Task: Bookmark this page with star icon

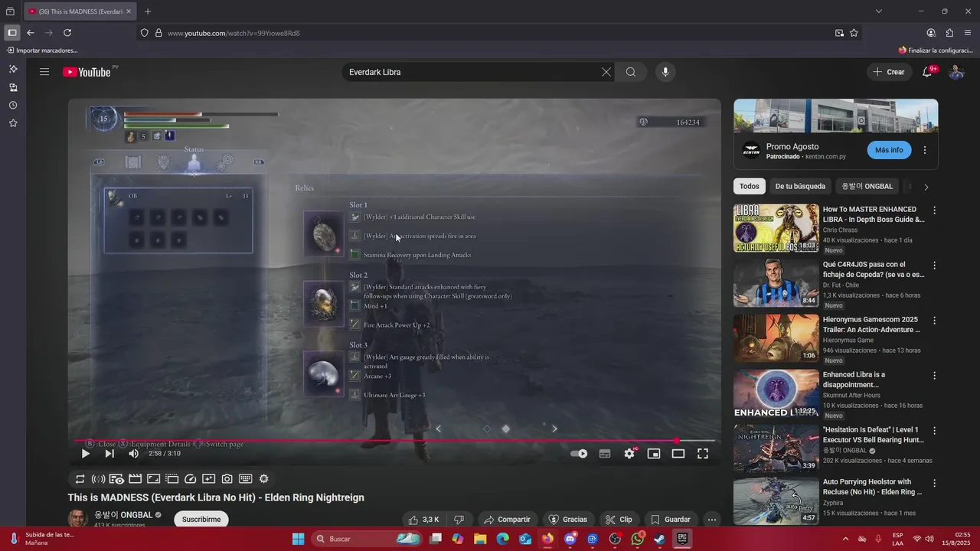Action: tap(854, 33)
